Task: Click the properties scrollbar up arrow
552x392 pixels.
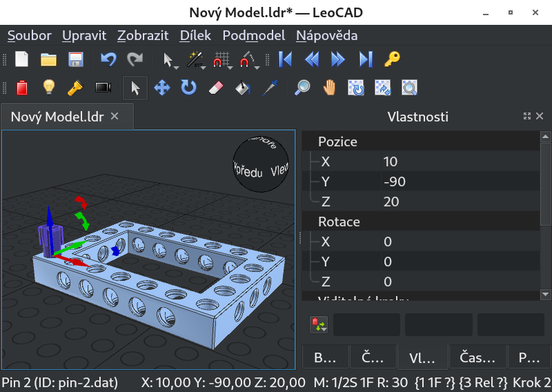Action: tap(546, 136)
